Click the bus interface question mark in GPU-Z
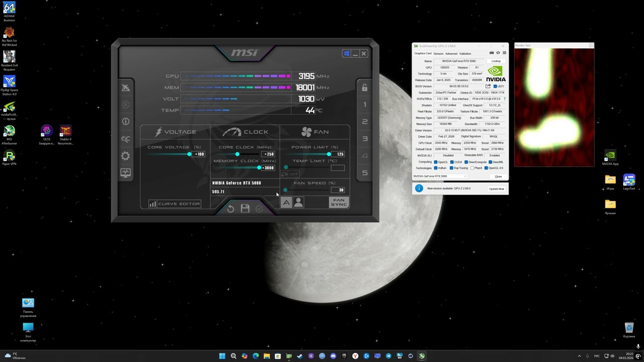Image resolution: width=644 pixels, height=362 pixels. [x=505, y=99]
